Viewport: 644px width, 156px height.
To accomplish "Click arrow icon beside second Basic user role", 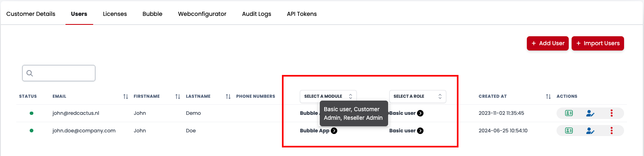I will point(420,131).
